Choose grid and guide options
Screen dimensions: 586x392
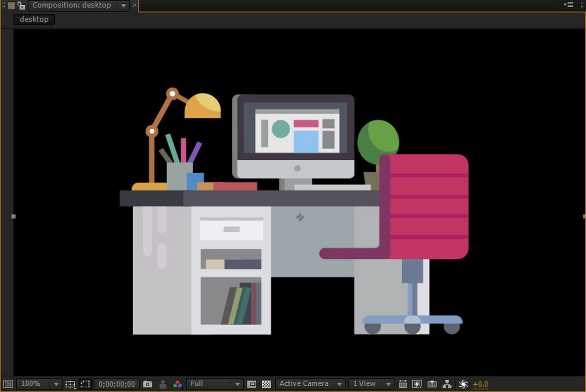tap(71, 384)
